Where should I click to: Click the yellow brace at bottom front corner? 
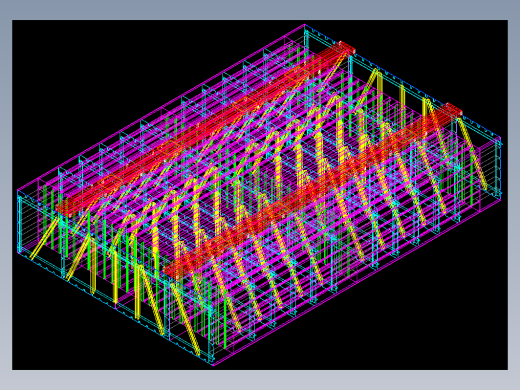[187, 320]
